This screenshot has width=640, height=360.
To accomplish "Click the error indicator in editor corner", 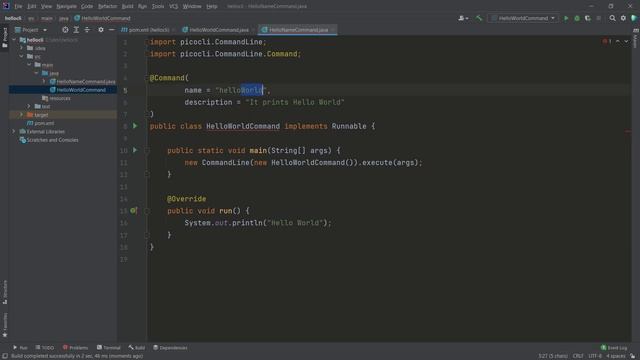I will pyautogui.click(x=607, y=41).
